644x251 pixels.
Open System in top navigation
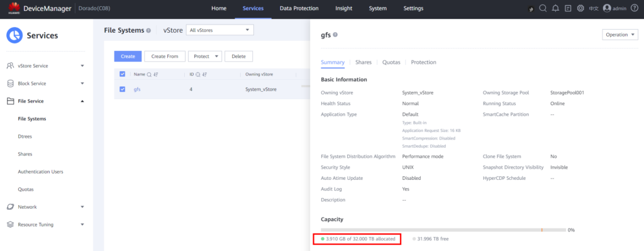(x=377, y=8)
